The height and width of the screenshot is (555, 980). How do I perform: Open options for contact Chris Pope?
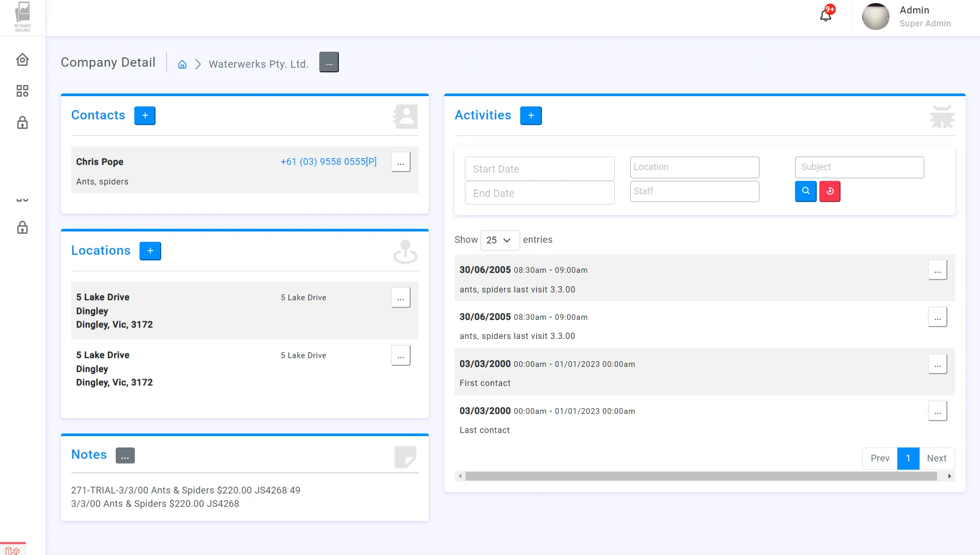pyautogui.click(x=401, y=162)
